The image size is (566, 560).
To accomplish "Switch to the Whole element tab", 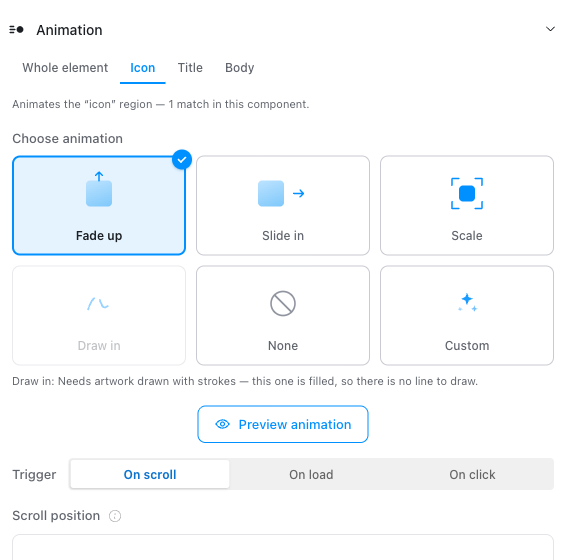I will click(x=65, y=68).
